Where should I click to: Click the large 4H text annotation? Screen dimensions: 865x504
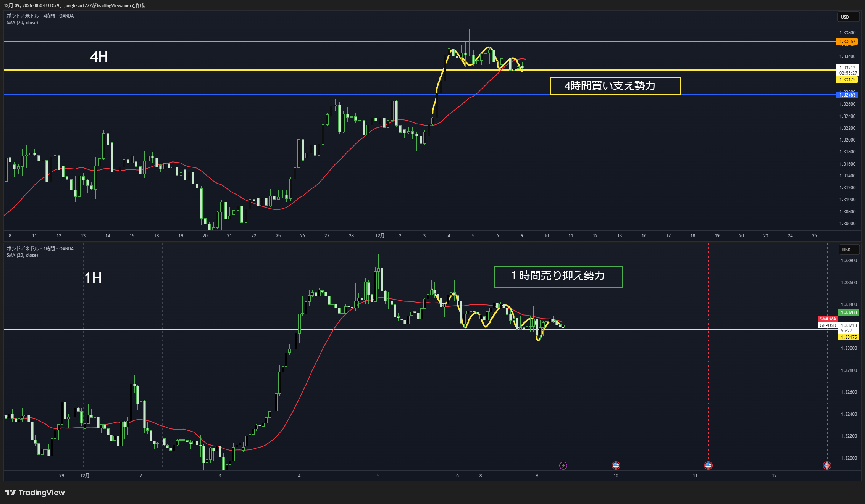[99, 57]
